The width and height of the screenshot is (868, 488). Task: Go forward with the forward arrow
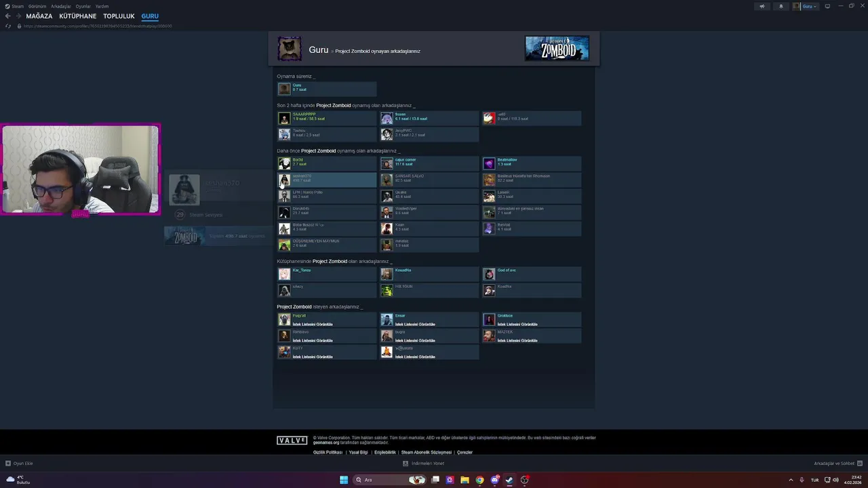point(18,16)
